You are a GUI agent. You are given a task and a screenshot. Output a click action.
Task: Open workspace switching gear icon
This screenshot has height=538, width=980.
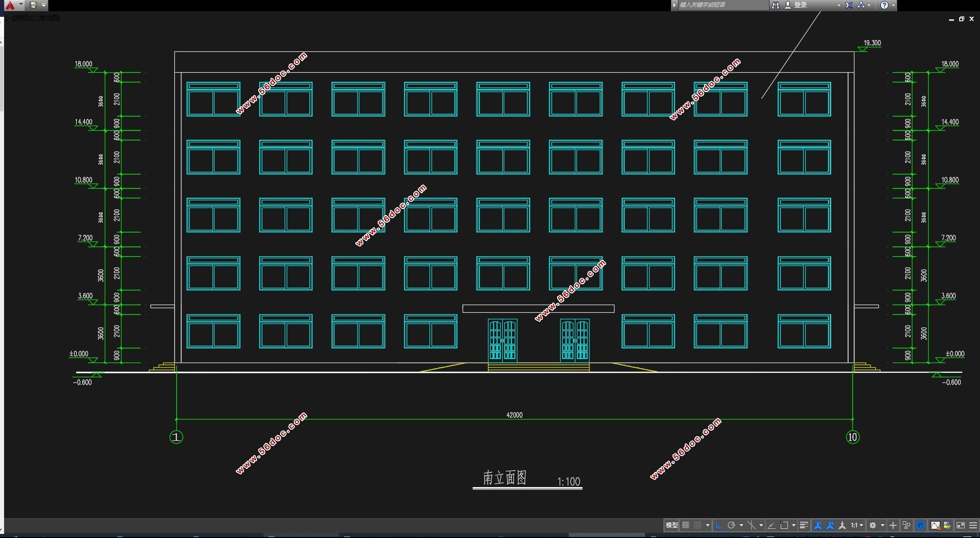click(x=873, y=525)
